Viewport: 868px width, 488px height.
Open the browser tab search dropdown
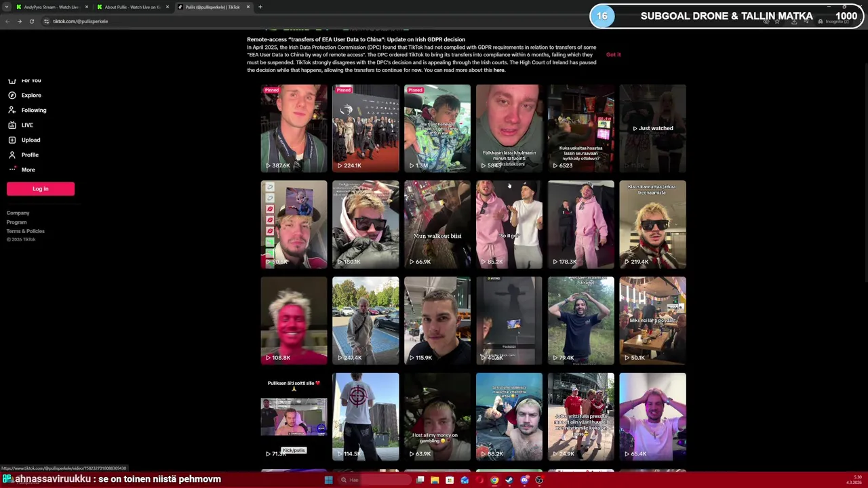[x=6, y=7]
